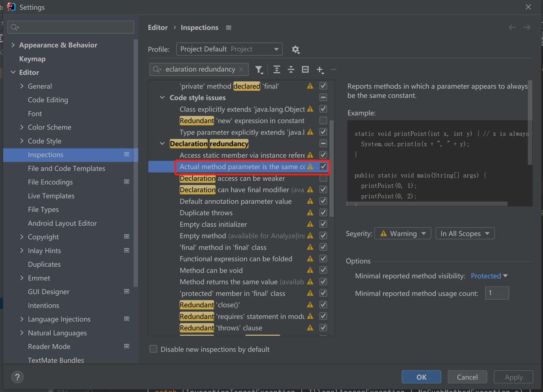
Task: Expand all inspection groups
Action: pyautogui.click(x=276, y=69)
